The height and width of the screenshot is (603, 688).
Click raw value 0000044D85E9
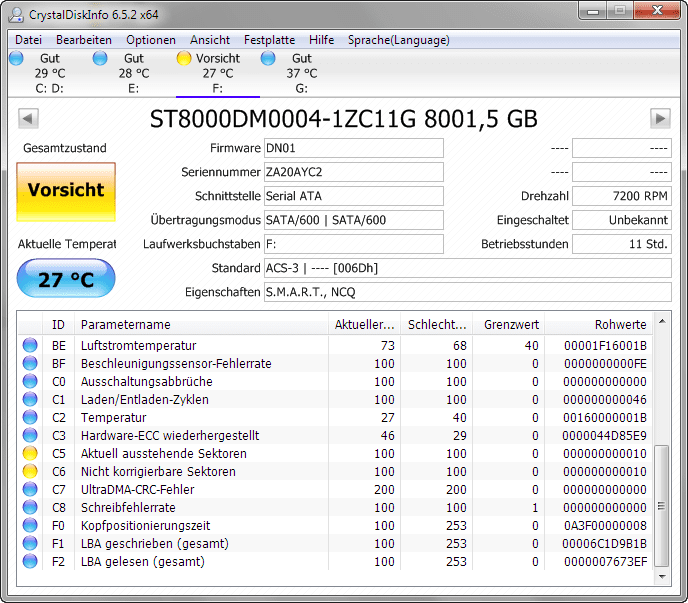coord(604,435)
